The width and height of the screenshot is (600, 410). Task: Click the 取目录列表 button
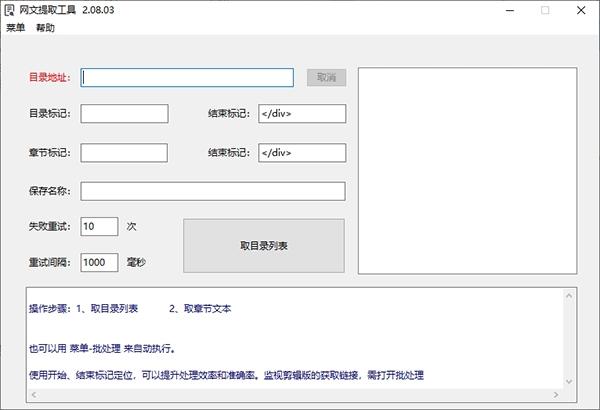click(x=264, y=246)
